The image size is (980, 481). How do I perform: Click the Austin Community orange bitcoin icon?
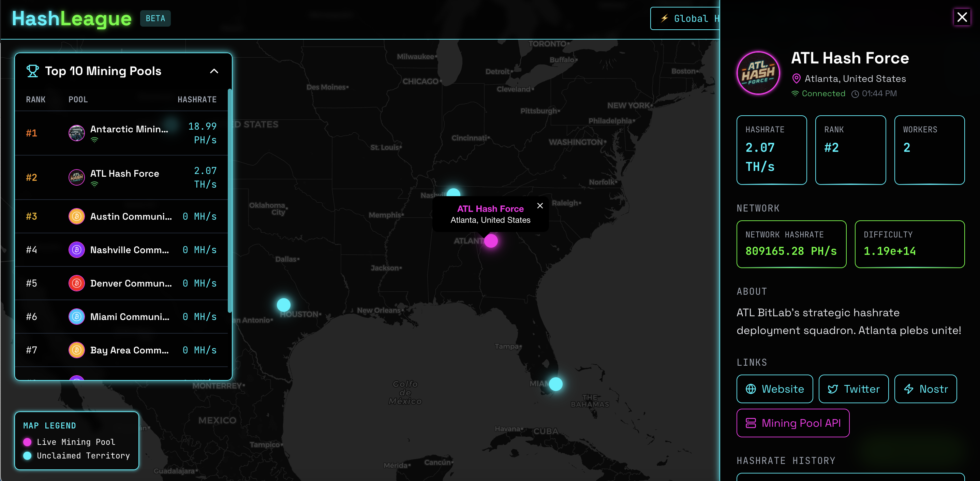click(76, 216)
